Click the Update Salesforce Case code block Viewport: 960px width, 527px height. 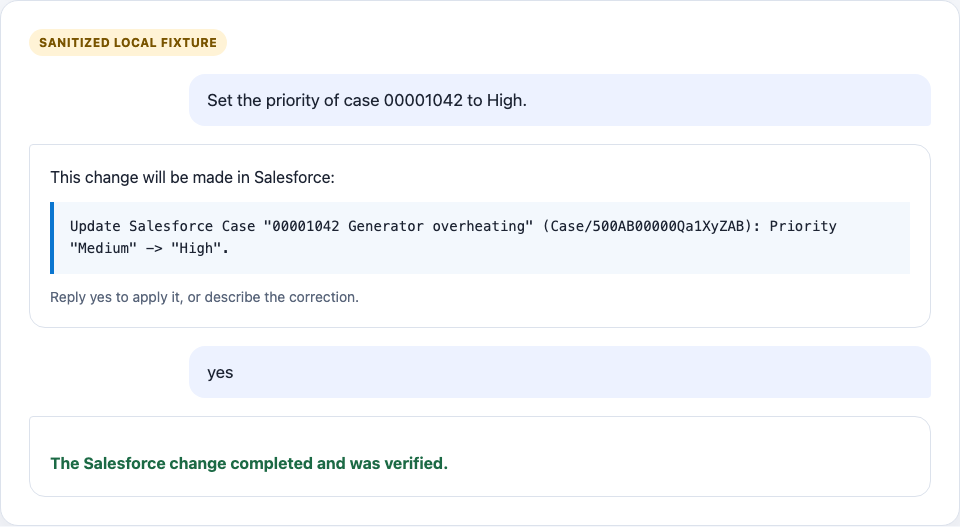pos(480,237)
